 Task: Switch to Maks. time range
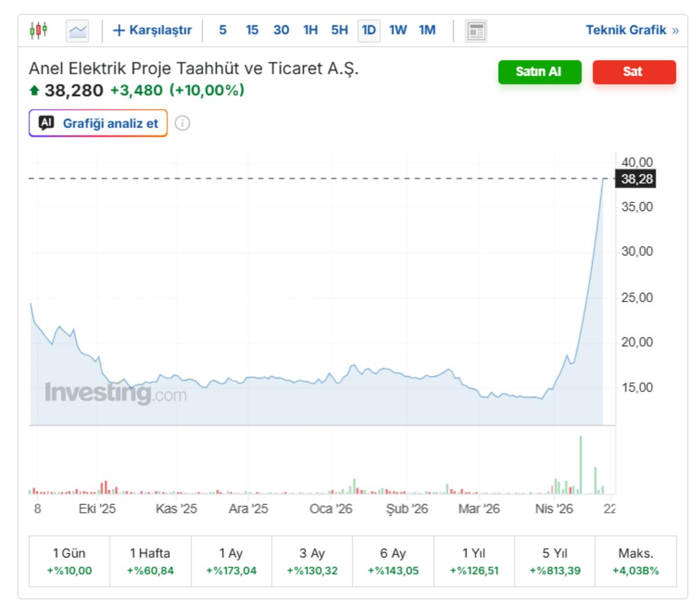point(636,561)
